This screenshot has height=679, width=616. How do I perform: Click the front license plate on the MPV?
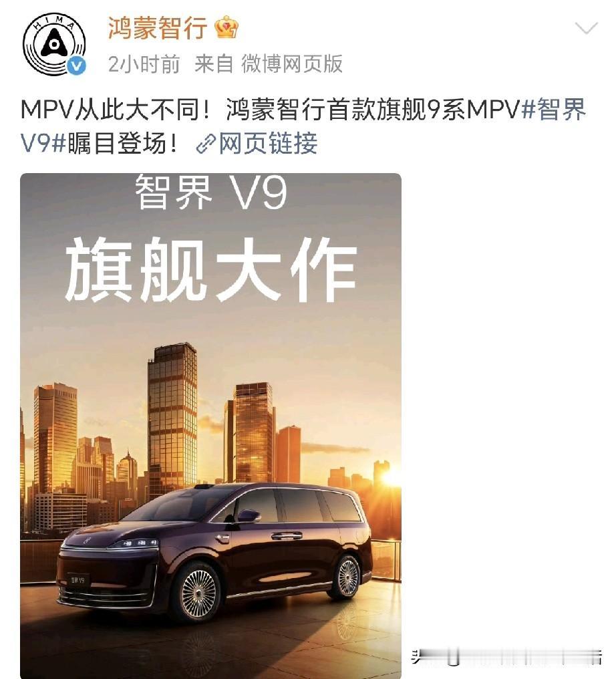(78, 579)
